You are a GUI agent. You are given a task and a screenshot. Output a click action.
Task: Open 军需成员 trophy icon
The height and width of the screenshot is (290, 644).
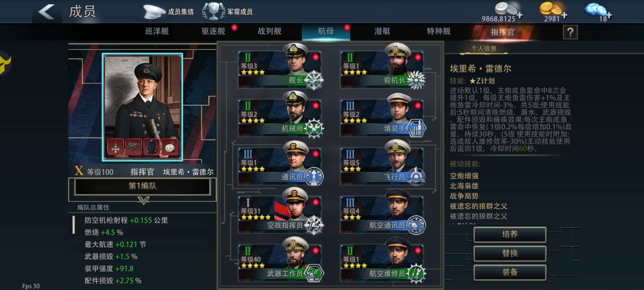point(213,11)
